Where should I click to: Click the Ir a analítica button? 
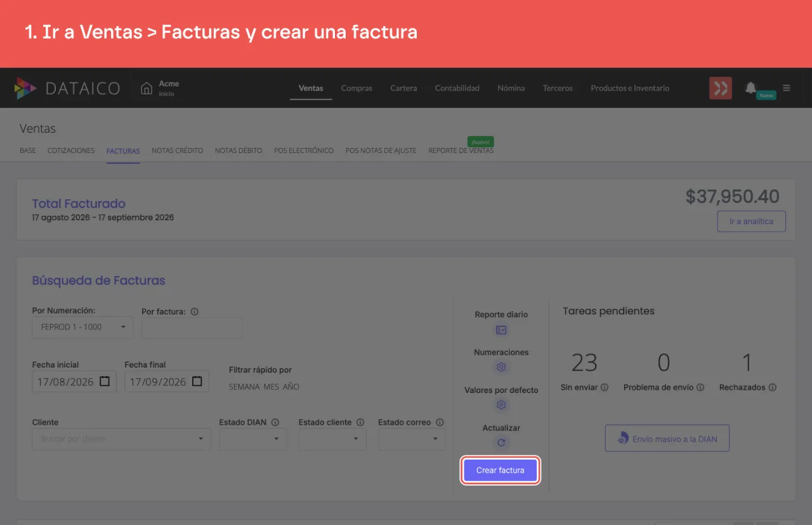click(x=751, y=222)
